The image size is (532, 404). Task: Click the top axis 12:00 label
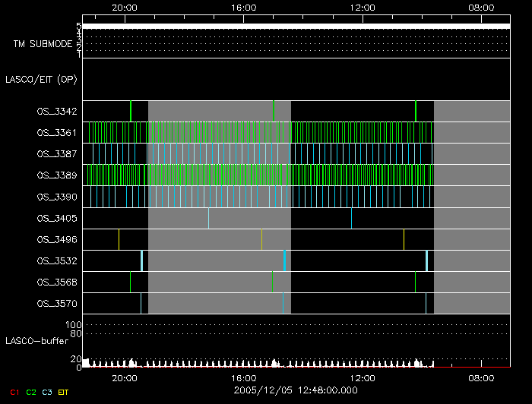pyautogui.click(x=363, y=8)
